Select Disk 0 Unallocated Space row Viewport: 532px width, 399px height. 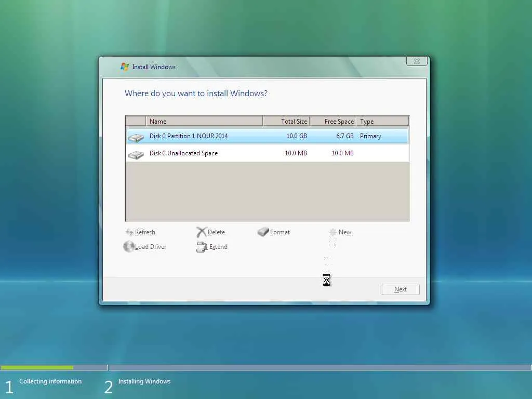click(x=268, y=153)
